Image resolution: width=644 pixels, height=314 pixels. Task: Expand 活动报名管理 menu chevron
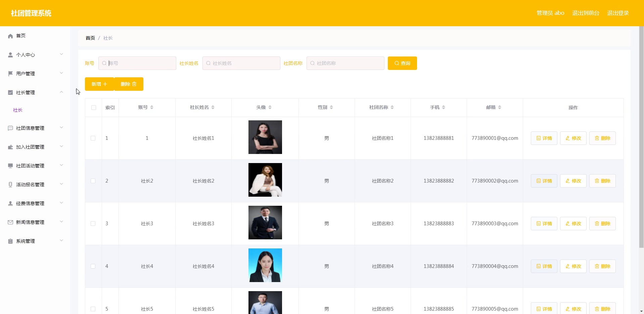(61, 184)
